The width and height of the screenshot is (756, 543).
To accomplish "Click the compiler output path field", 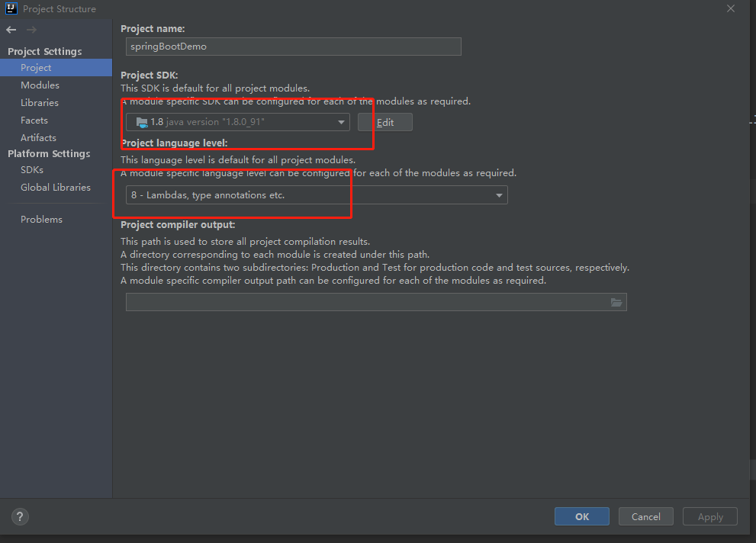I will pyautogui.click(x=376, y=302).
